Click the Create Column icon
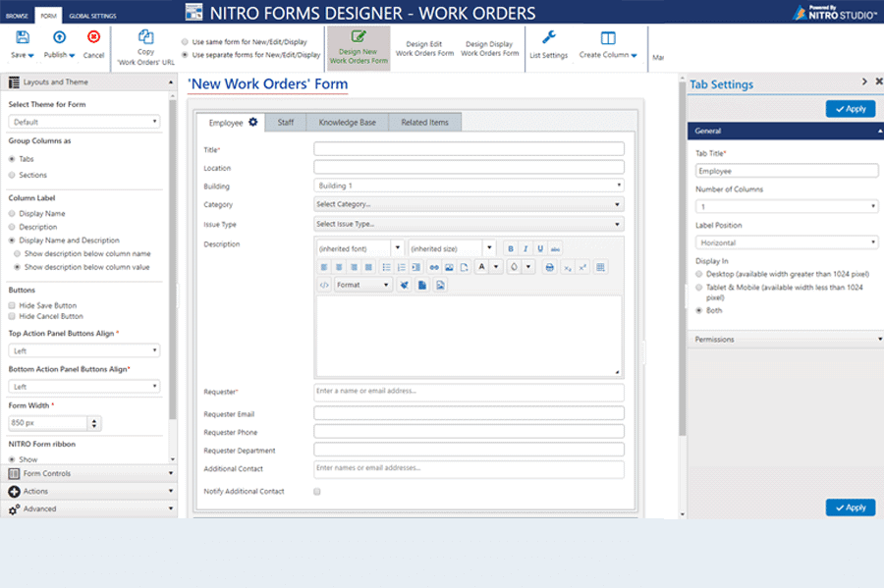The image size is (884, 588). pyautogui.click(x=608, y=38)
